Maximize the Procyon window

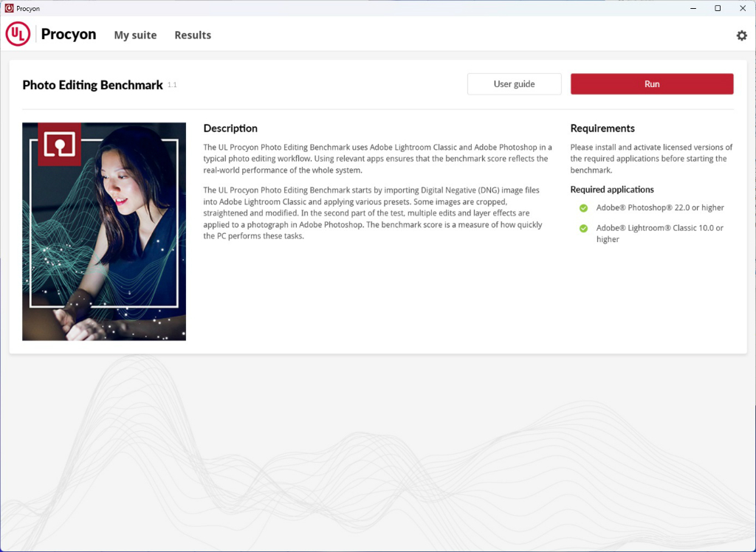tap(718, 8)
